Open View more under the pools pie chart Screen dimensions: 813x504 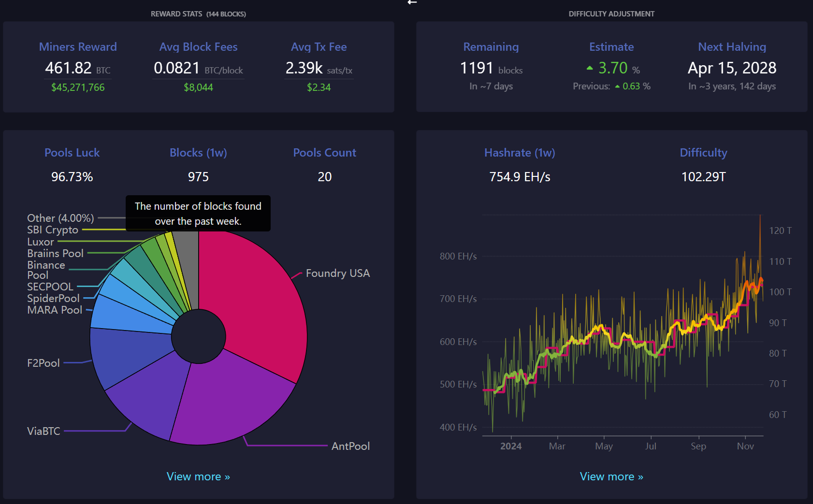coord(198,476)
